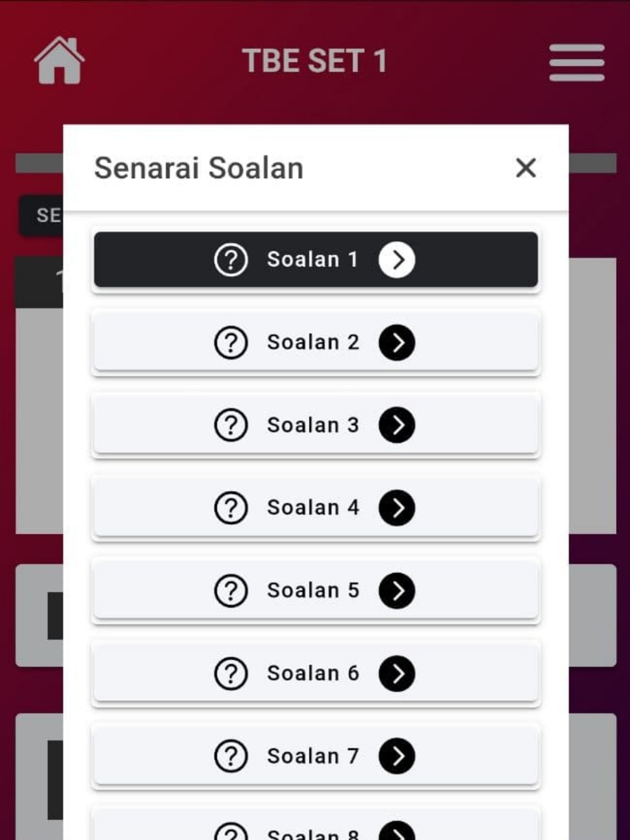Click the Senarai Soalan dialog title
The image size is (630, 840).
coord(199,168)
